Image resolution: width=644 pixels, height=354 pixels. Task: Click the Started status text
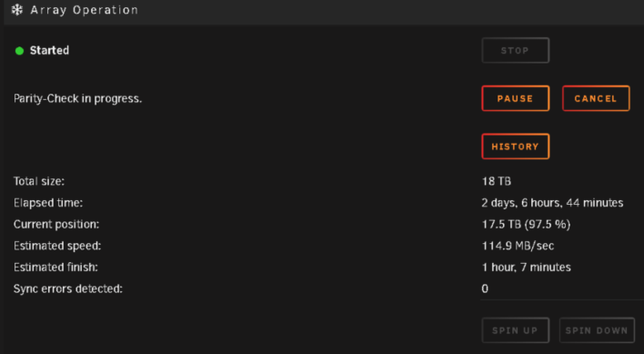point(49,51)
